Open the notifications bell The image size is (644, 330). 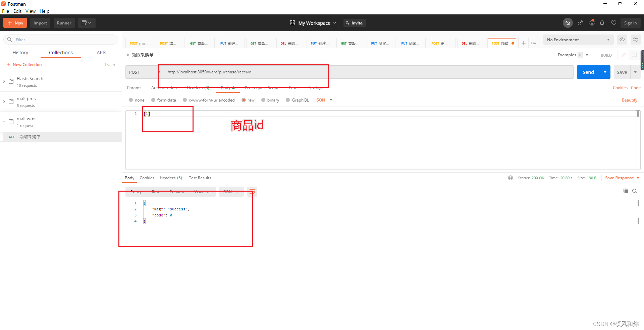tap(602, 23)
